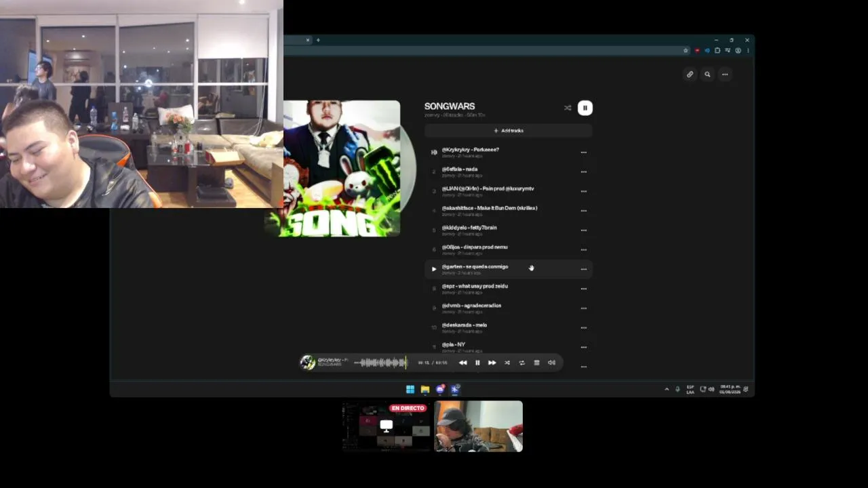Focus the browser address bar
Image resolution: width=868 pixels, height=488 pixels.
pos(481,51)
